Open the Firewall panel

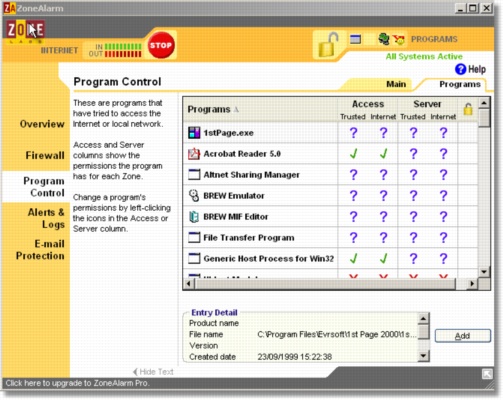[x=45, y=155]
